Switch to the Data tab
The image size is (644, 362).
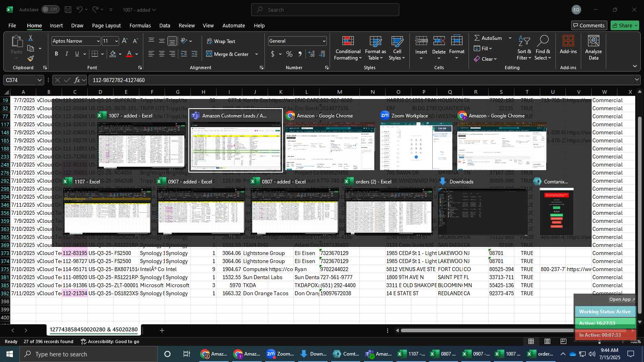[165, 25]
